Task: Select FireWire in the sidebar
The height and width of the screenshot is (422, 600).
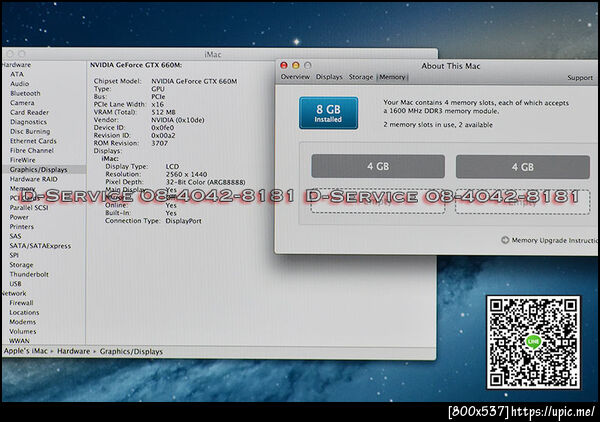Action: click(23, 160)
